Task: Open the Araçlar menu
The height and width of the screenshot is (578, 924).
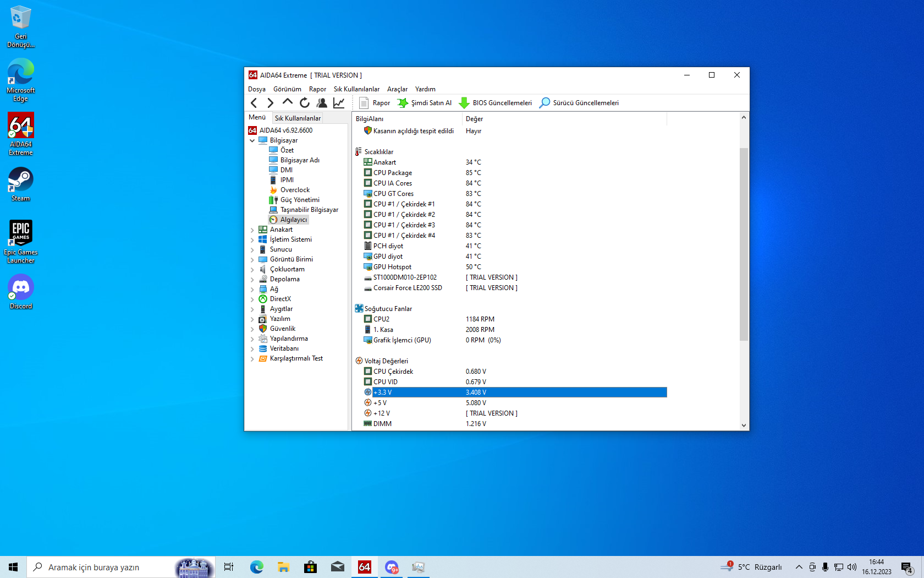Action: tap(397, 89)
